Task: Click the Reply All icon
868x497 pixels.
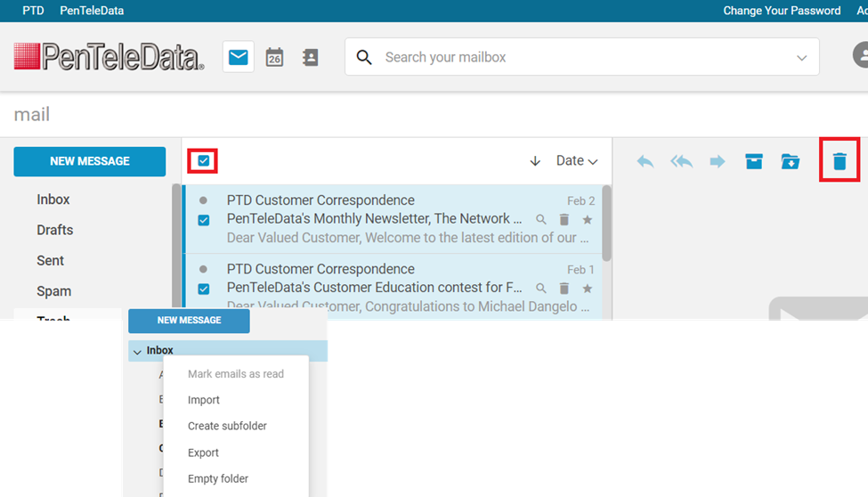Action: pyautogui.click(x=681, y=162)
